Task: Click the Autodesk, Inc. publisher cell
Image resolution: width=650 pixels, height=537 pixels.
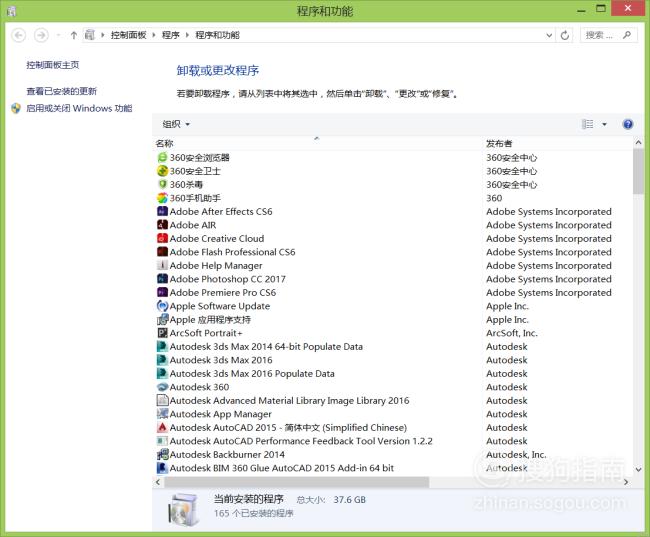Action: click(x=516, y=454)
